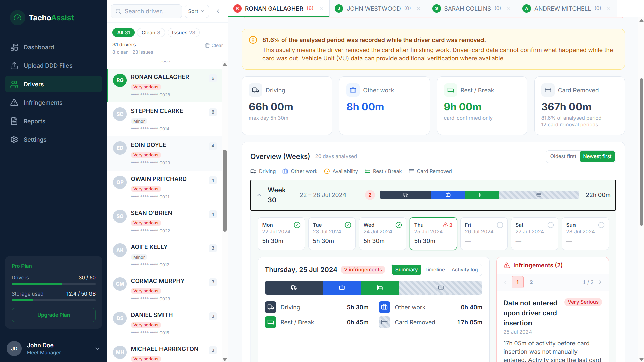Open EOIN DOYLE driver entry

(165, 153)
